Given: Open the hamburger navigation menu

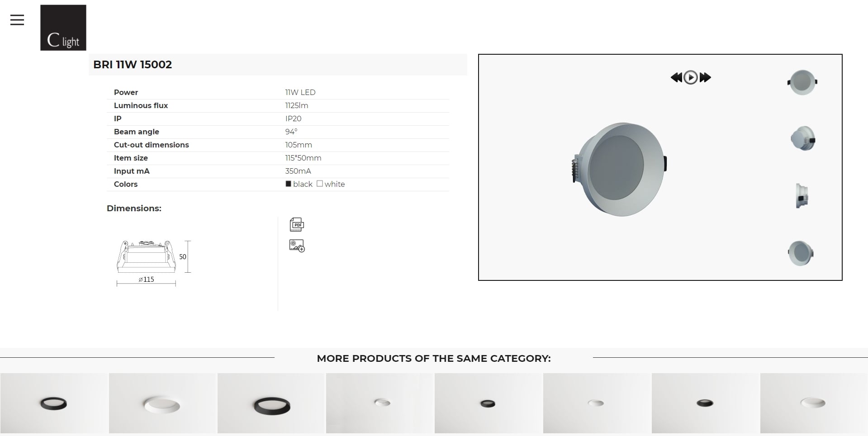Looking at the screenshot, I should (x=17, y=20).
